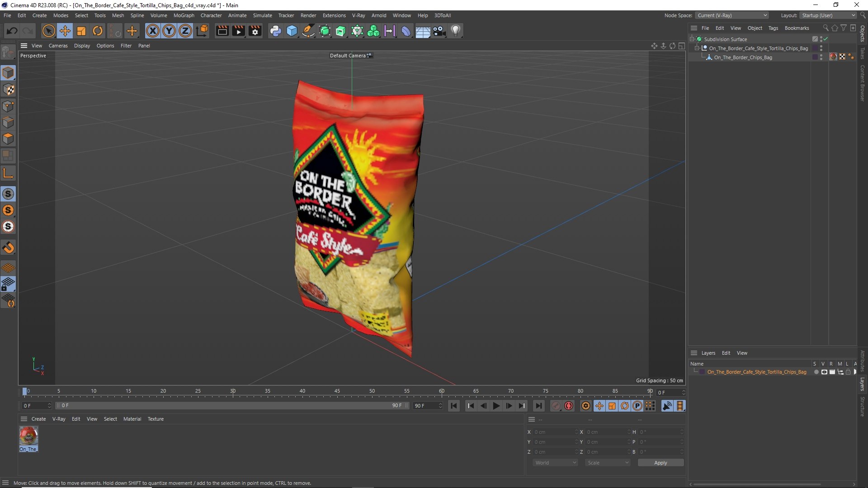Click the X position input field

click(x=555, y=432)
